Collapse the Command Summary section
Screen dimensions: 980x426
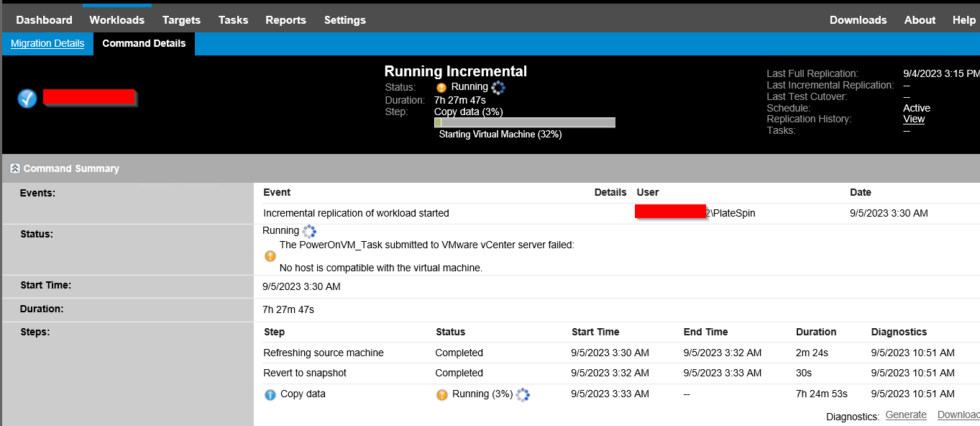click(x=14, y=168)
